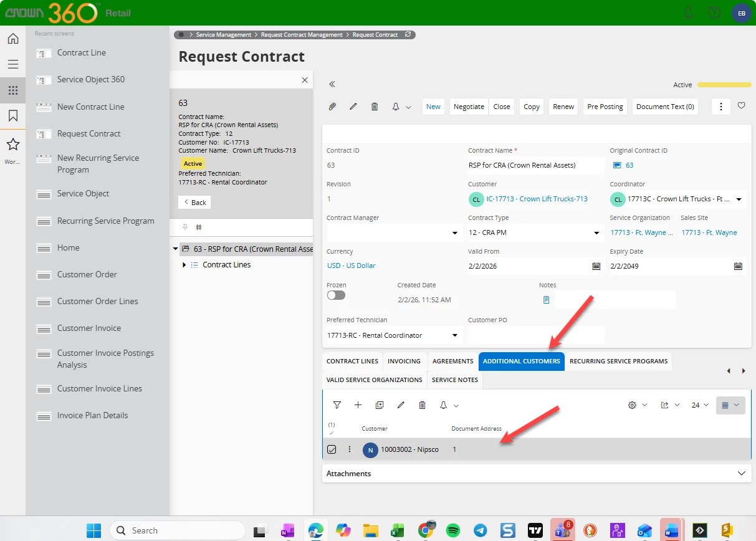Delete the selected additional customer row
Viewport: 756px width, 541px height.
click(x=422, y=405)
